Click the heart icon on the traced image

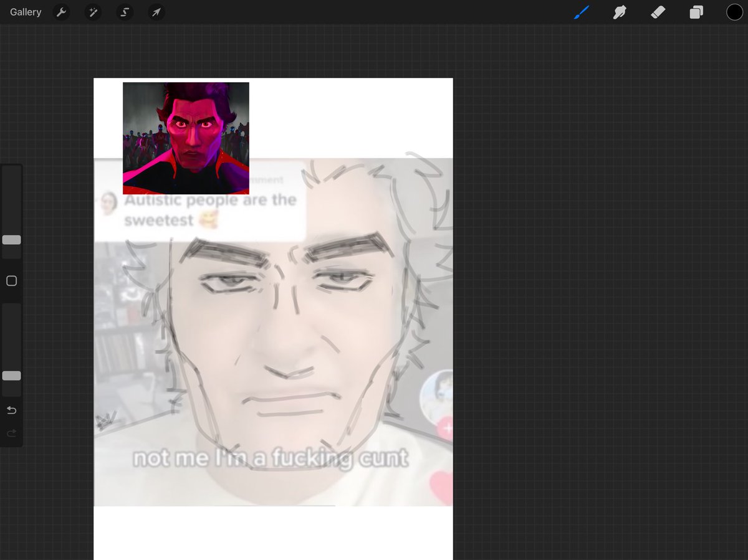point(441,486)
